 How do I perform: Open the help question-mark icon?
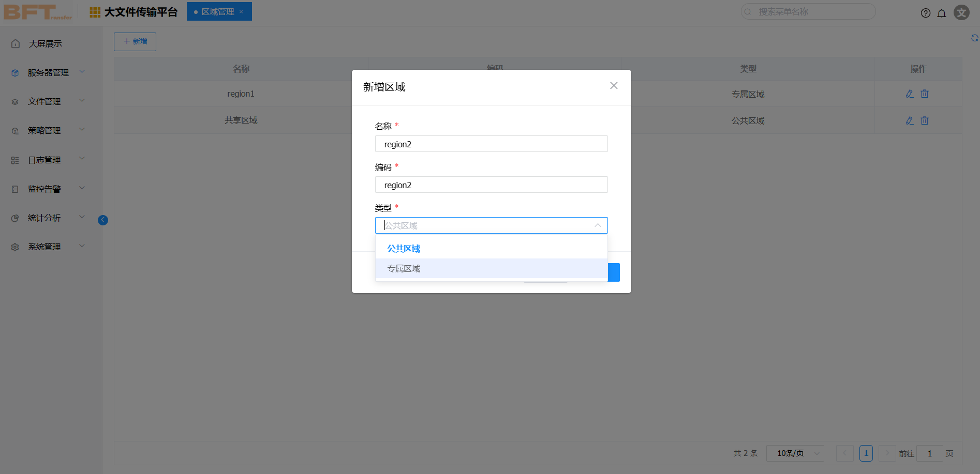(x=926, y=13)
